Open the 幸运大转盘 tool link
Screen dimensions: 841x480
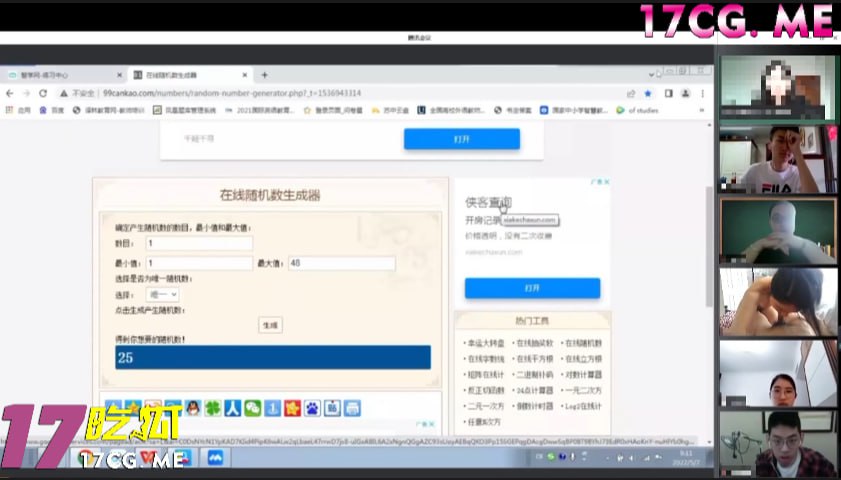point(484,343)
